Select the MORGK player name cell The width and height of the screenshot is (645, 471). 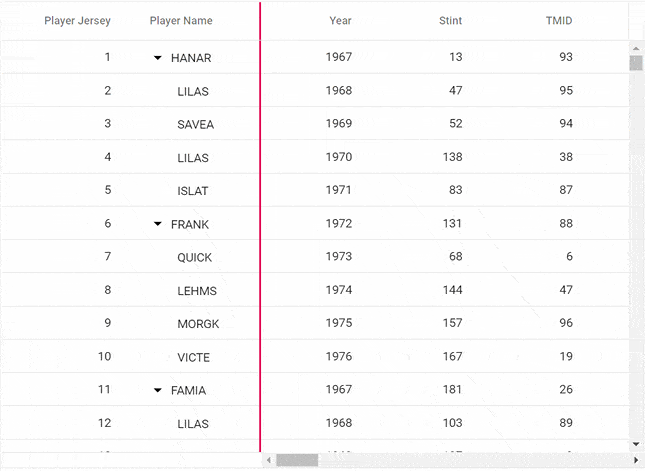pyautogui.click(x=198, y=324)
